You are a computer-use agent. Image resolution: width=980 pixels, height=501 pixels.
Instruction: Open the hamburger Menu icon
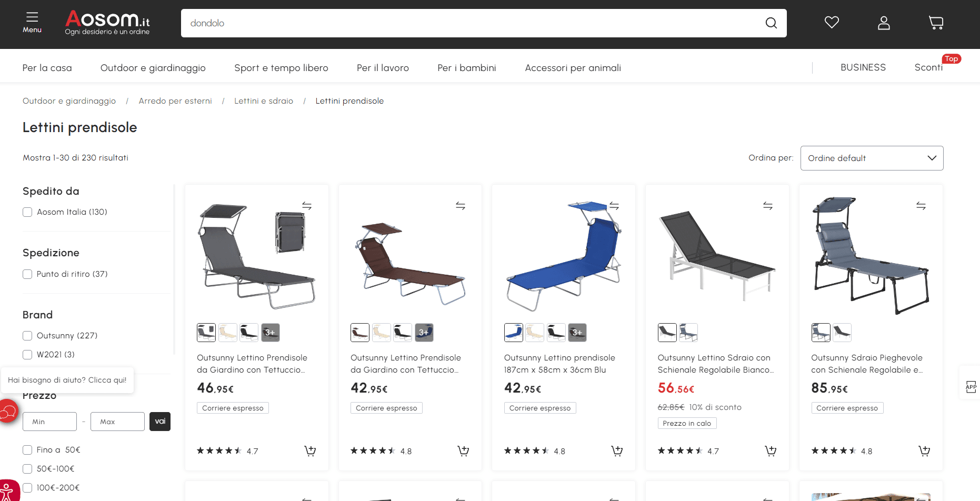pyautogui.click(x=32, y=23)
